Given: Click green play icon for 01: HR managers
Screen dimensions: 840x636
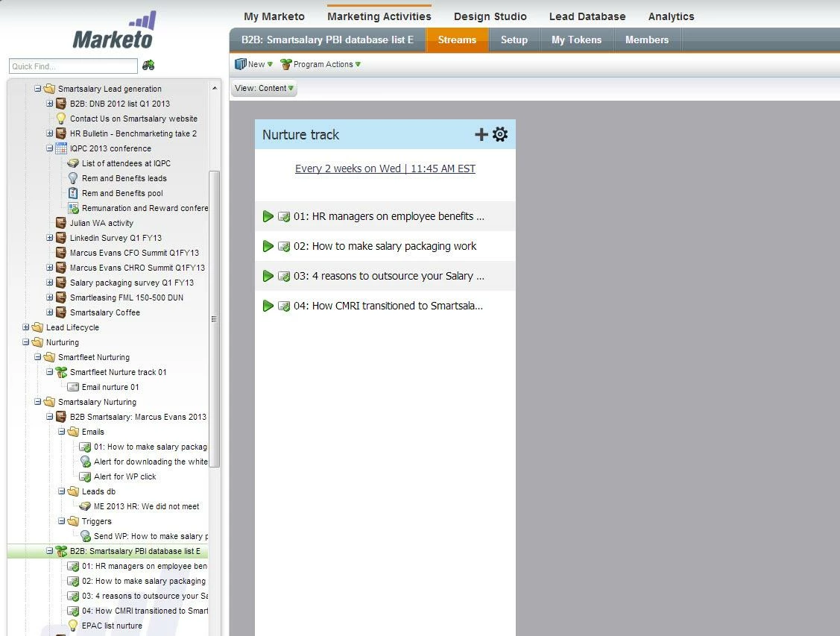Looking at the screenshot, I should (268, 216).
